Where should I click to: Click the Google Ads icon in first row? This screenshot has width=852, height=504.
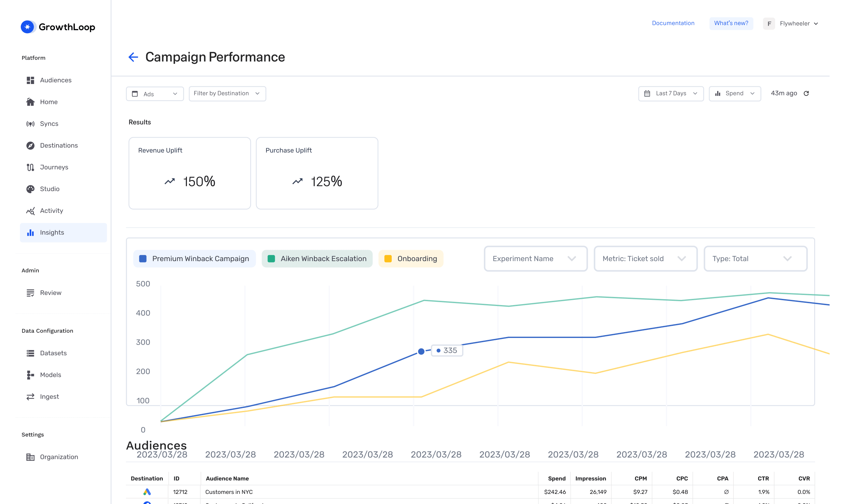147,492
